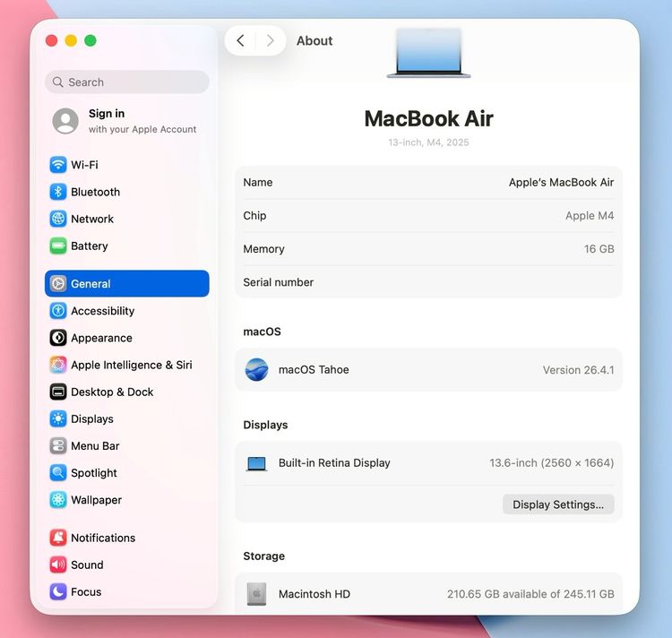
Task: Click the 13.6-inch (2560 × 1664) value
Action: click(552, 462)
